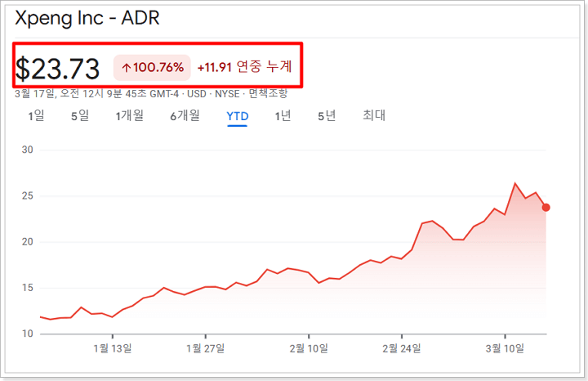The image size is (588, 381).
Task: Click the 15 y-axis label
Action: [28, 288]
